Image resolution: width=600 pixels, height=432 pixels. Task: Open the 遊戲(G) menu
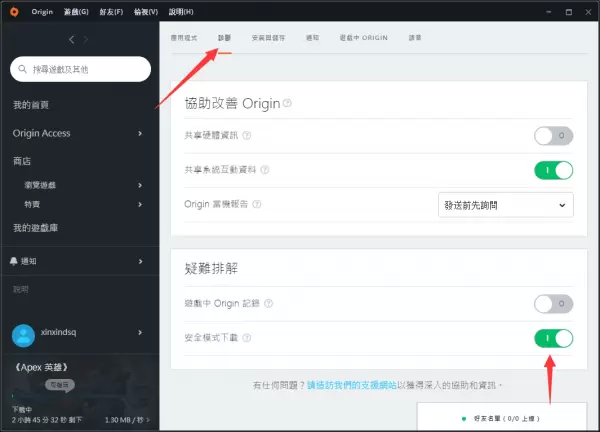[x=76, y=12]
